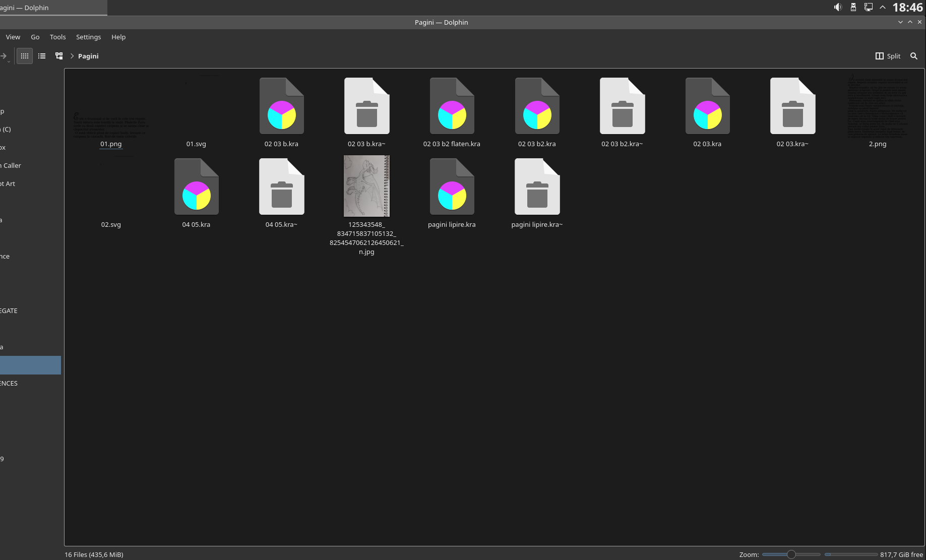Click the Pagini breadcrumb folder

88,56
